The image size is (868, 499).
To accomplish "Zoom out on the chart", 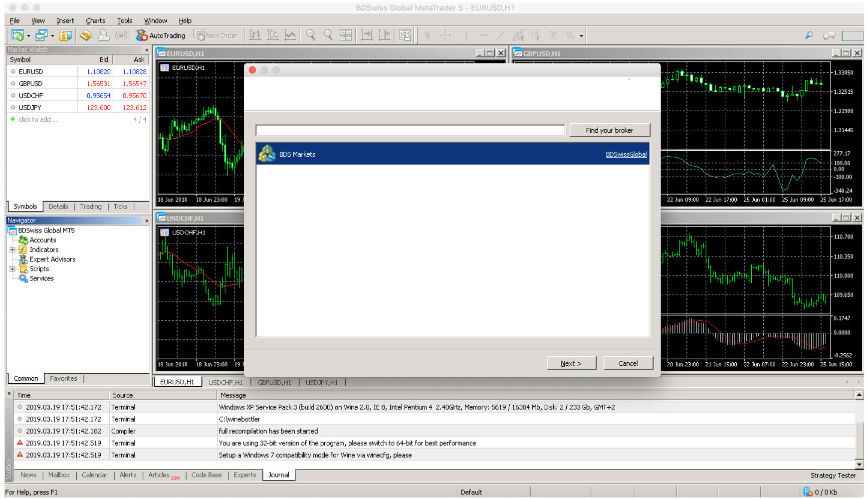I will coord(328,35).
